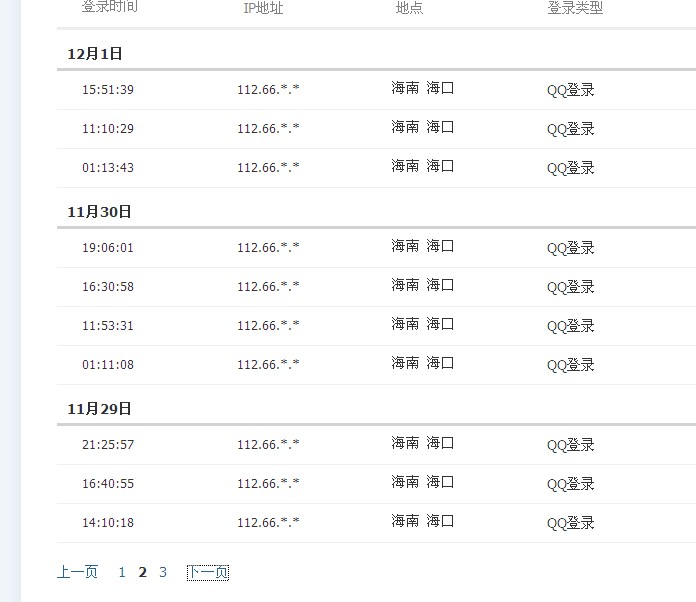This screenshot has height=602, width=696.
Task: Click the 11月29日 date group header
Action: point(99,409)
